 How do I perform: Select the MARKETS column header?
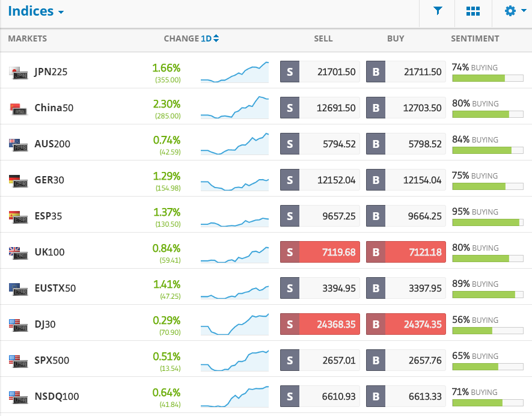[27, 38]
